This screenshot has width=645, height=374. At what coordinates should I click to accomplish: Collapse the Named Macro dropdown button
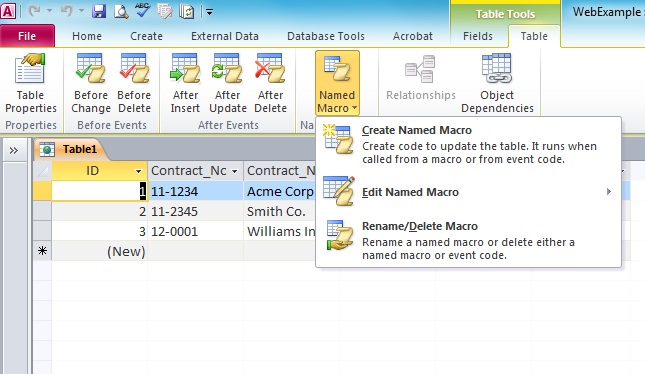[x=337, y=84]
